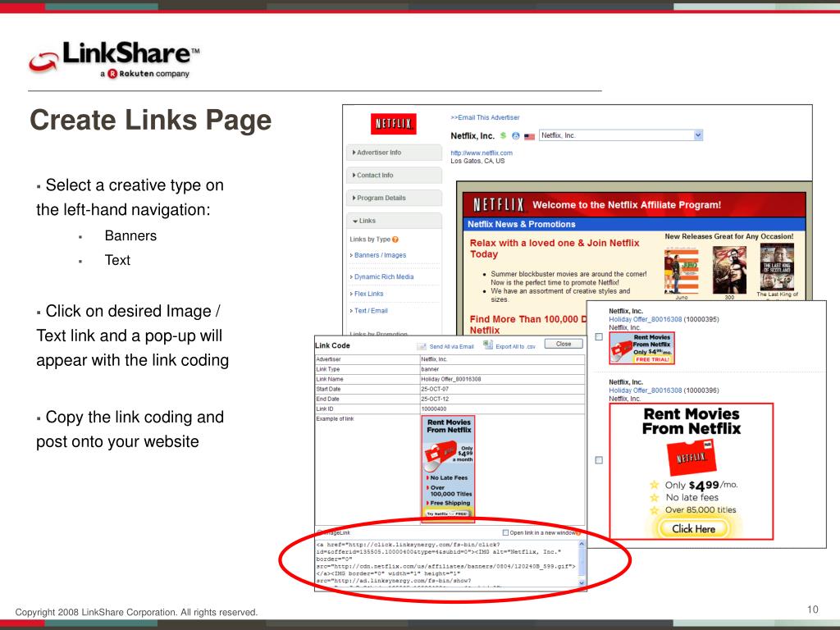Click the Juno movie poster thumbnail
The height and width of the screenshot is (630, 840).
tap(682, 271)
